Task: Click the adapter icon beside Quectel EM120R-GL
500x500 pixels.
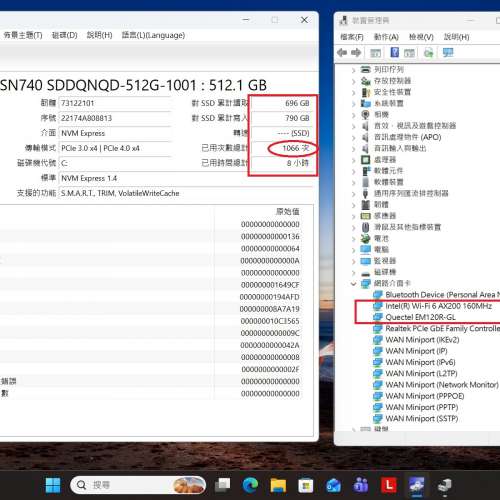Action: [x=378, y=317]
